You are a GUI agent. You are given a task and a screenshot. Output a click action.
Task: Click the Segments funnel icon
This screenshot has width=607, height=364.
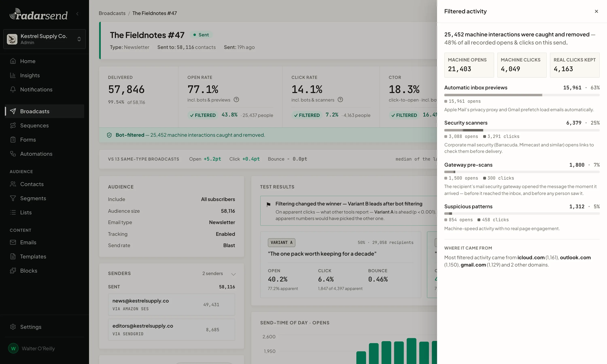click(13, 198)
